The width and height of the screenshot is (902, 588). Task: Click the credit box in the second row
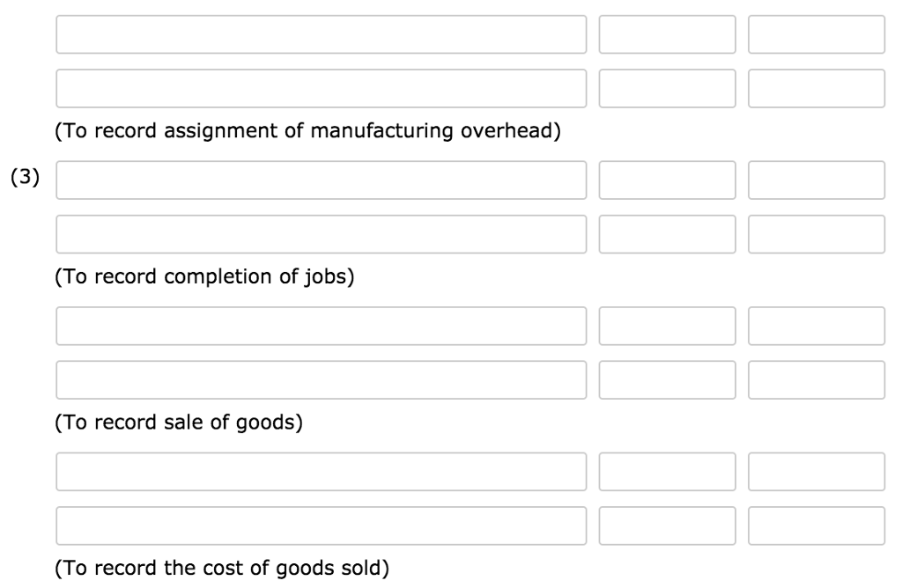[817, 87]
